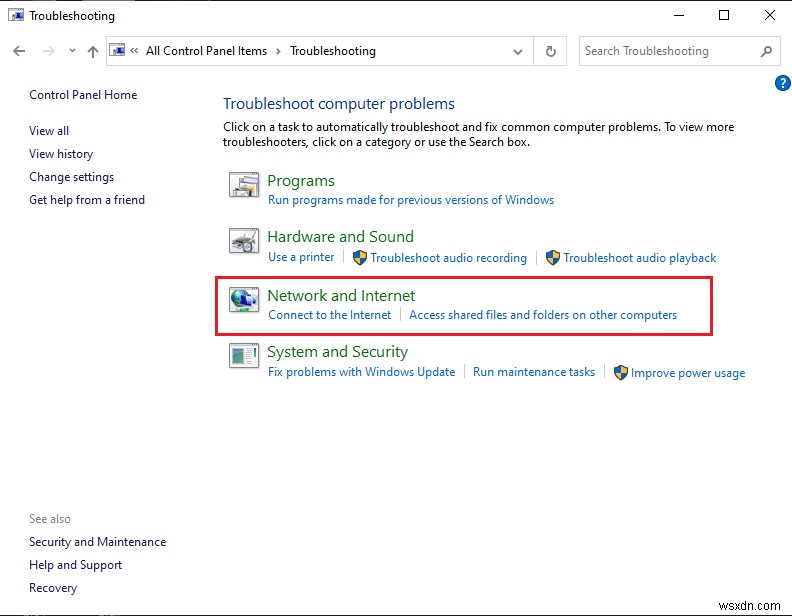Click the Network and Internet globe icon
This screenshot has width=792, height=616.
244,299
